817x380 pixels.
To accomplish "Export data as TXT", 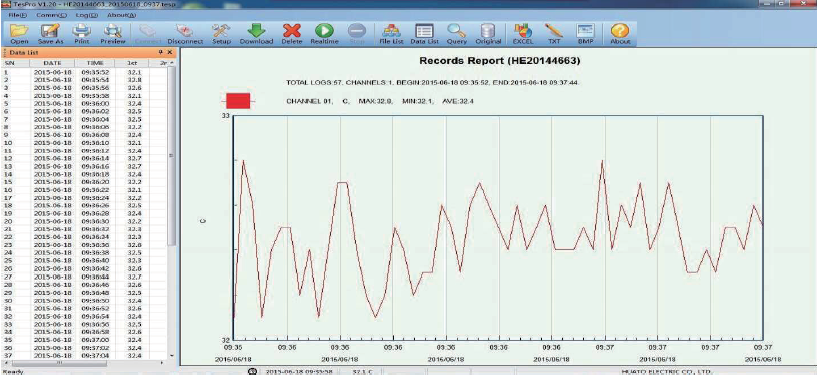I will (554, 34).
